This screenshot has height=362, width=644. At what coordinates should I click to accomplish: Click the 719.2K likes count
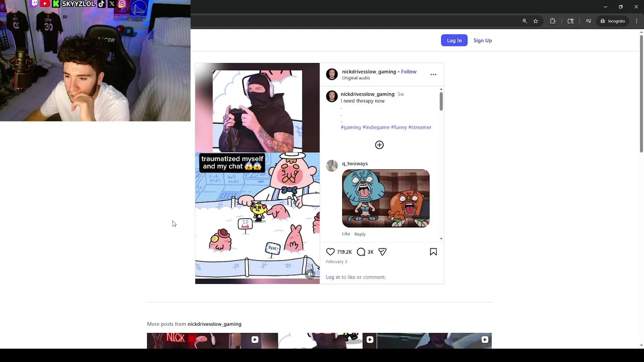[x=344, y=252]
